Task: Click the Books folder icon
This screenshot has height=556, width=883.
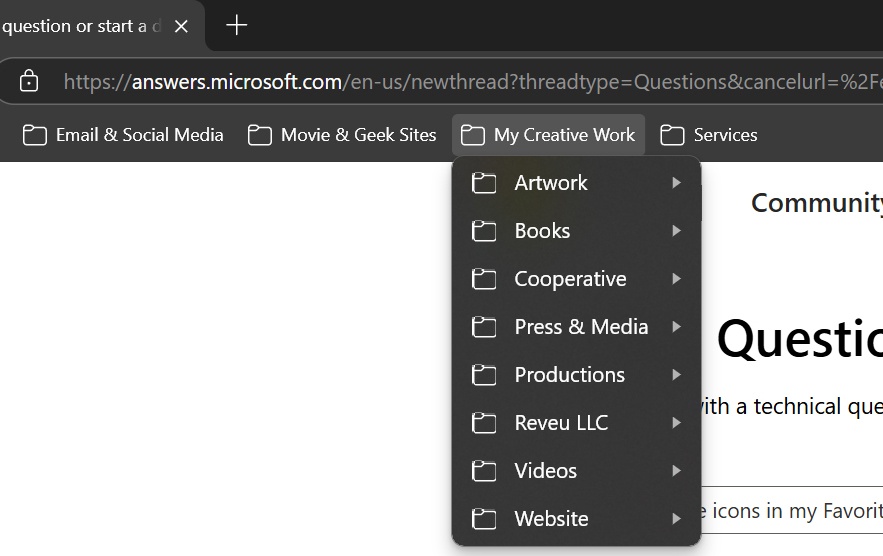Action: click(x=484, y=231)
